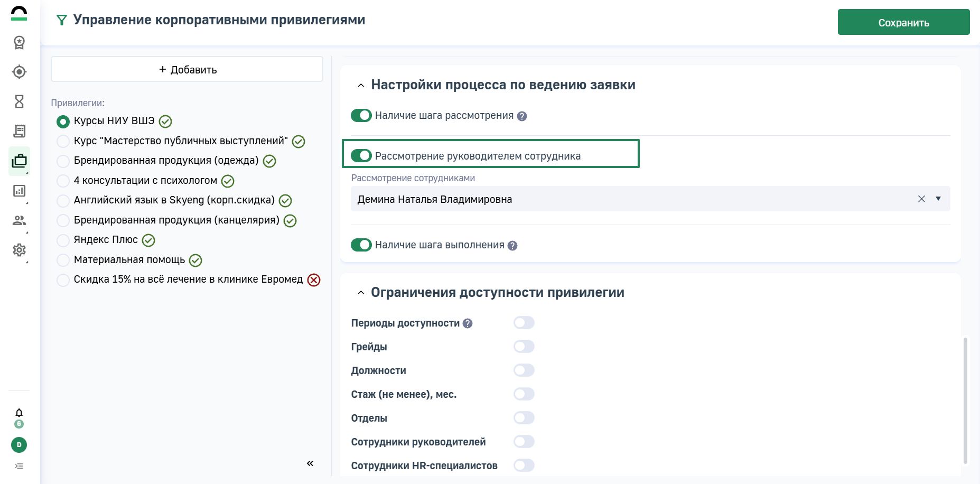980x484 pixels.
Task: Collapse the privileges list panel with double chevron
Action: [x=310, y=463]
